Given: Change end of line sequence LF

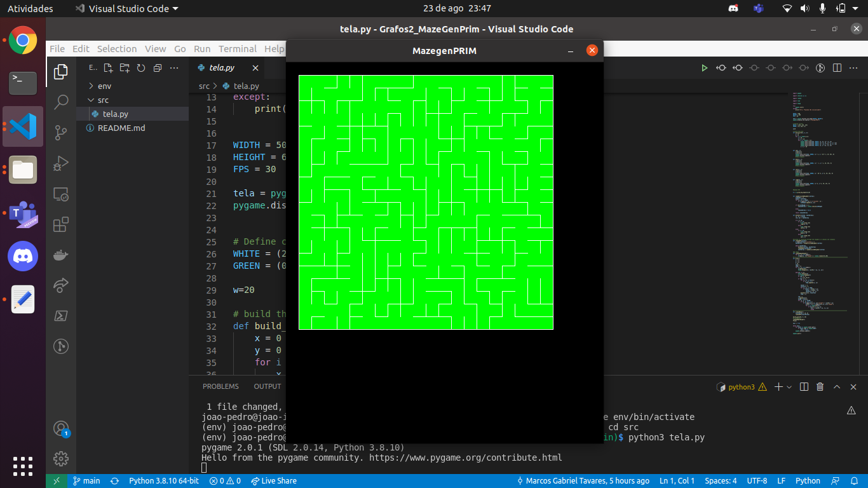Looking at the screenshot, I should tap(781, 481).
